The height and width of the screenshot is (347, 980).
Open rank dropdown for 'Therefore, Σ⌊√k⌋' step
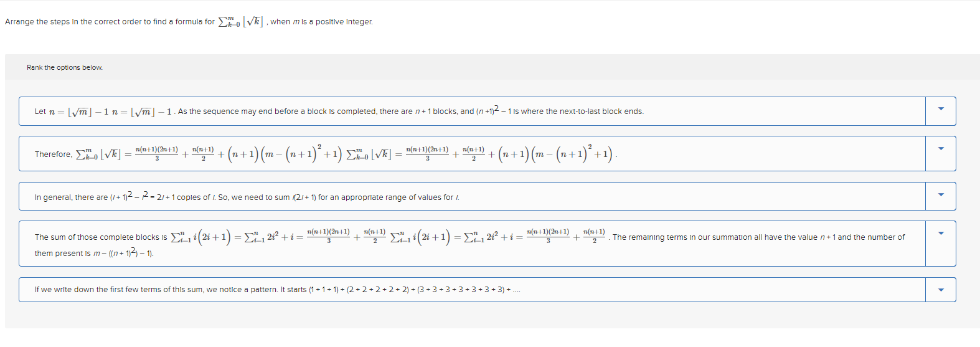(x=940, y=153)
